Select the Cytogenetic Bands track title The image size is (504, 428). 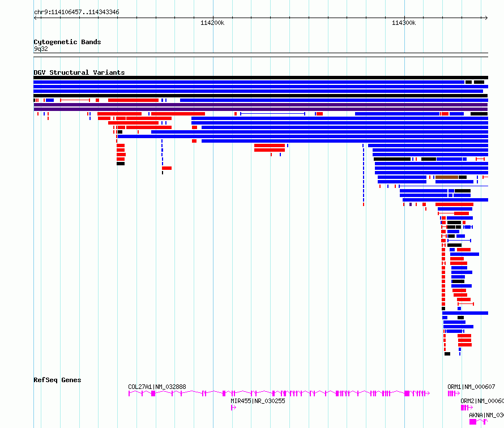pyautogui.click(x=67, y=42)
